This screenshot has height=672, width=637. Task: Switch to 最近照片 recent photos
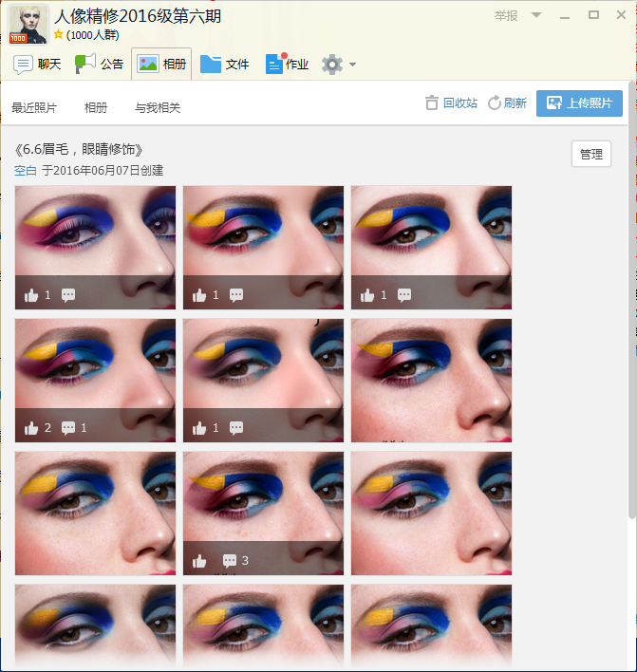click(34, 107)
